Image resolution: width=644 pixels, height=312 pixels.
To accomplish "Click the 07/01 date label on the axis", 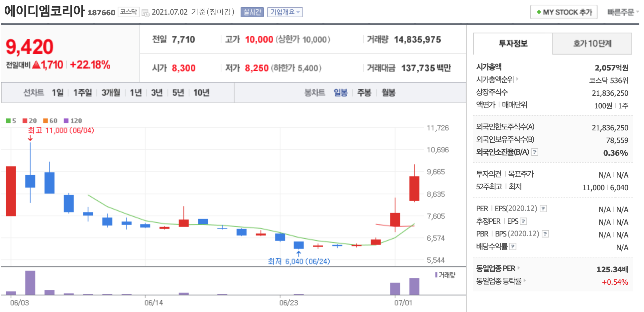I will (x=403, y=303).
